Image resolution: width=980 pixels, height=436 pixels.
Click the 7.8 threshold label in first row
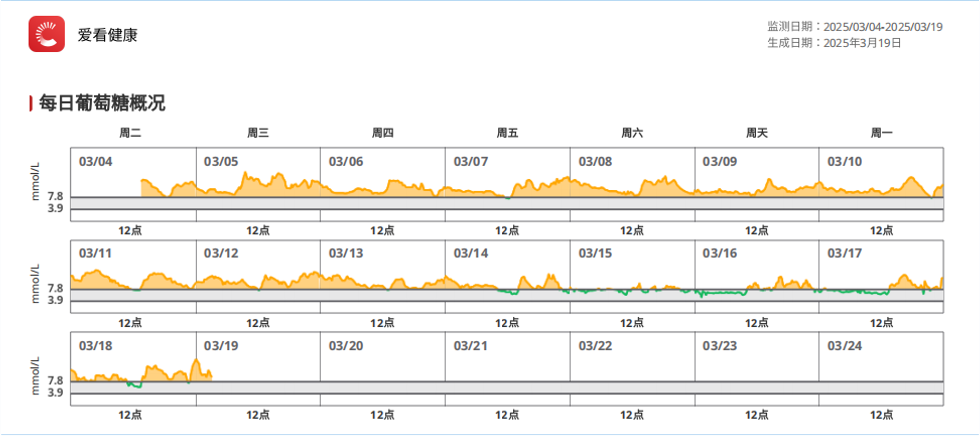coord(55,196)
